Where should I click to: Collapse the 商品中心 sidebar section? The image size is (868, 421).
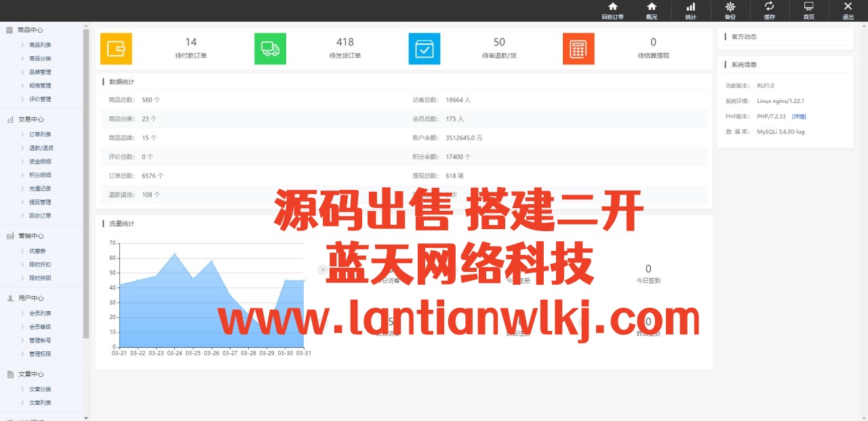click(31, 30)
